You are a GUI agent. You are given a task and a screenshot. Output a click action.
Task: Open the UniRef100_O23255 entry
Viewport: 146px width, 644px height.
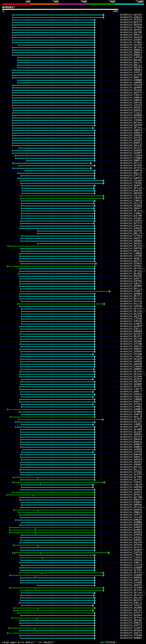coord(131,75)
